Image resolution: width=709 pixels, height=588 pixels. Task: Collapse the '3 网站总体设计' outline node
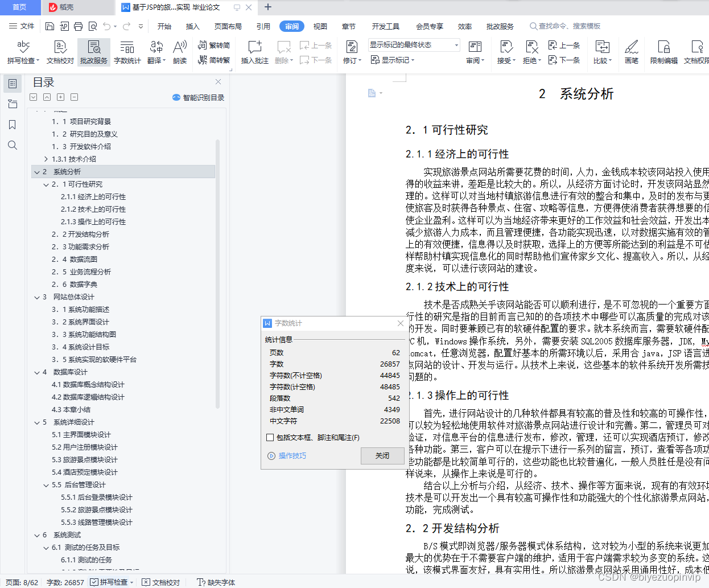[37, 297]
